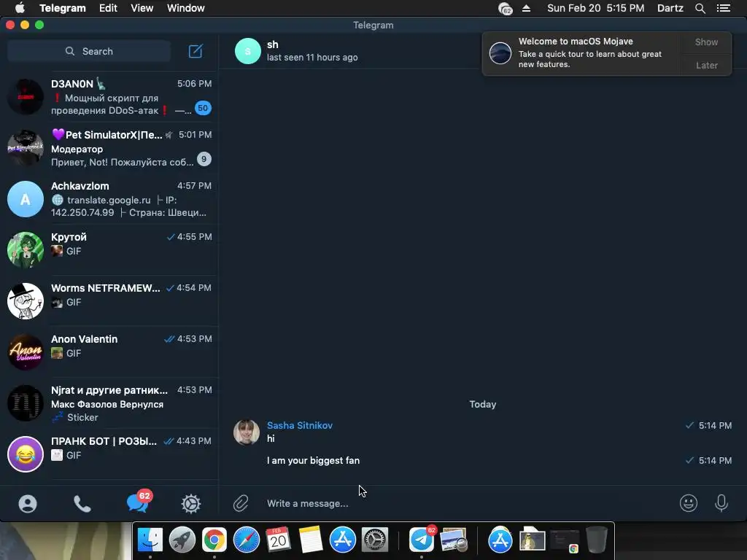Click the Spotlight search icon in menu bar
The width and height of the screenshot is (747, 560).
pos(700,8)
